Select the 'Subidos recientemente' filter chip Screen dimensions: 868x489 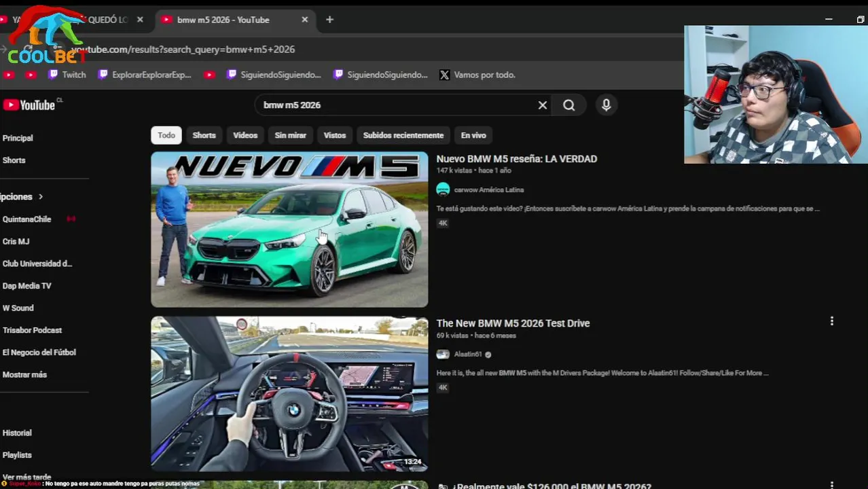coord(403,135)
